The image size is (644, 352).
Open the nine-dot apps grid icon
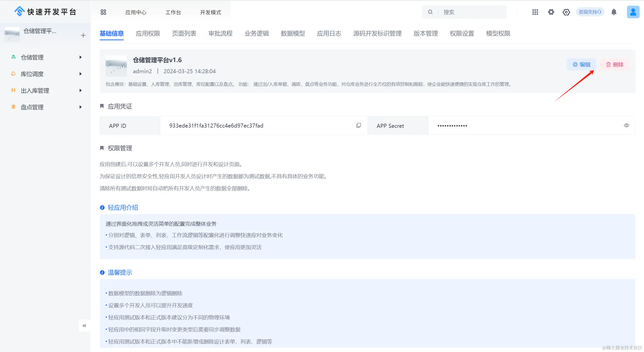[535, 12]
